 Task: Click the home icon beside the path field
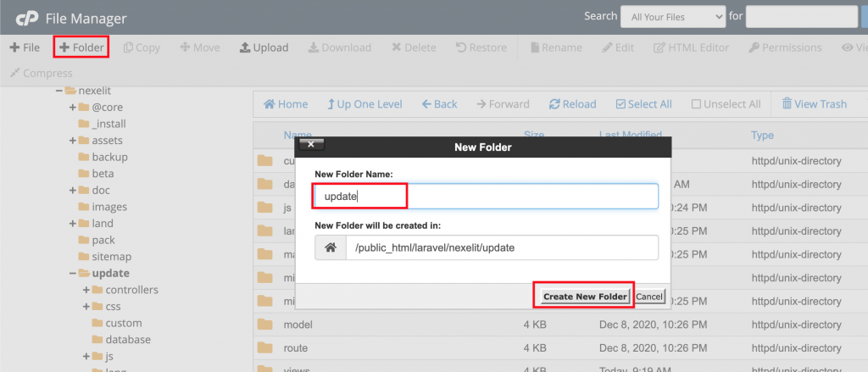331,247
